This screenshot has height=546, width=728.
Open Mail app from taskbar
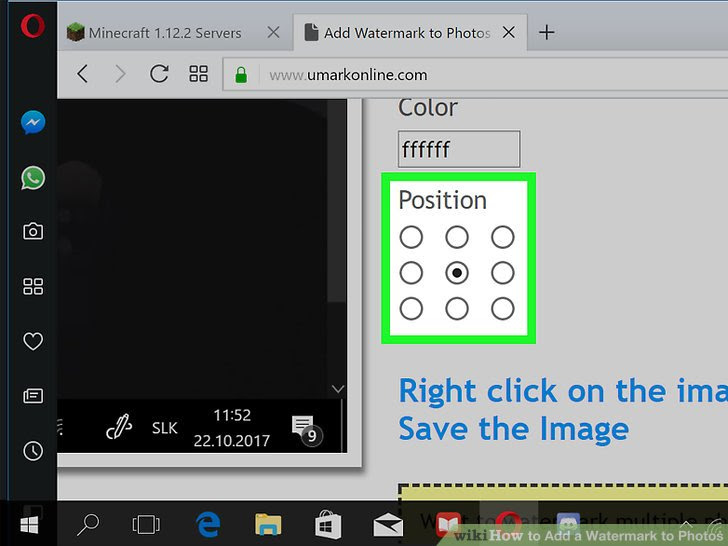click(388, 525)
